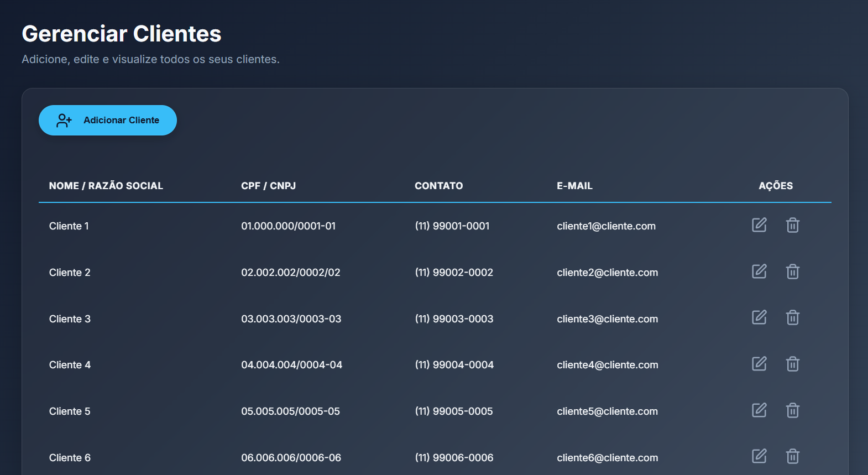The width and height of the screenshot is (868, 475).
Task: Click the CONTATO column header
Action: (x=439, y=186)
